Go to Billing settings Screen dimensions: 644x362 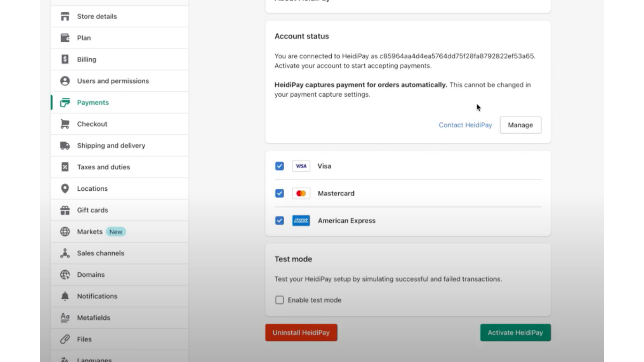120,60
